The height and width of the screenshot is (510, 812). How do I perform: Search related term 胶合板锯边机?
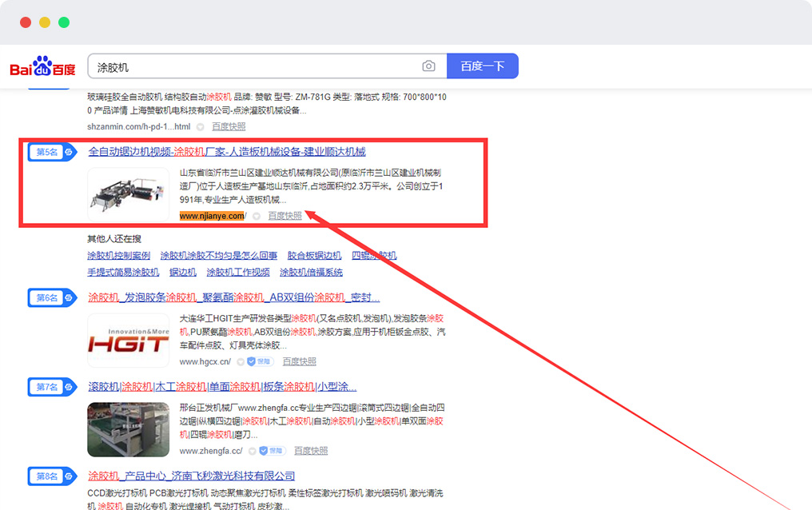pyautogui.click(x=314, y=256)
